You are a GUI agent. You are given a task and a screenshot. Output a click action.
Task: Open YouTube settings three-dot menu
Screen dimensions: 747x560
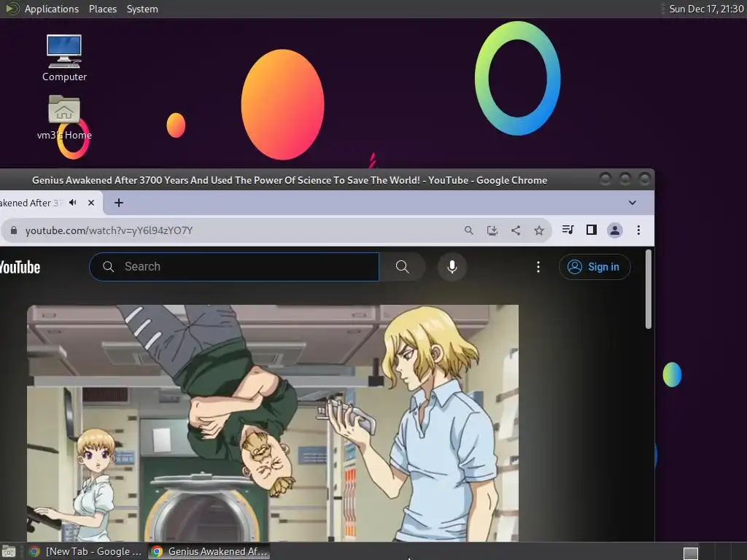coord(538,267)
